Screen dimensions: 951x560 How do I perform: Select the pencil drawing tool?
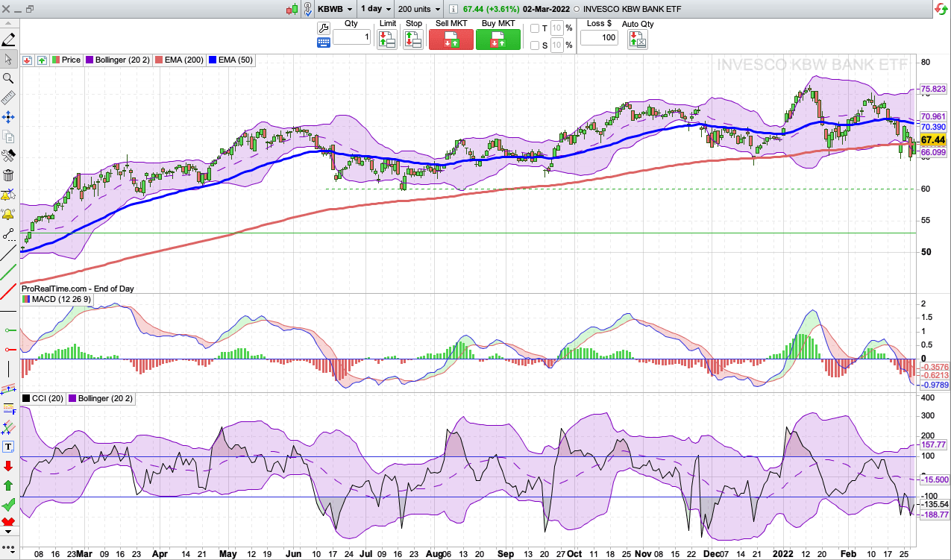point(8,40)
